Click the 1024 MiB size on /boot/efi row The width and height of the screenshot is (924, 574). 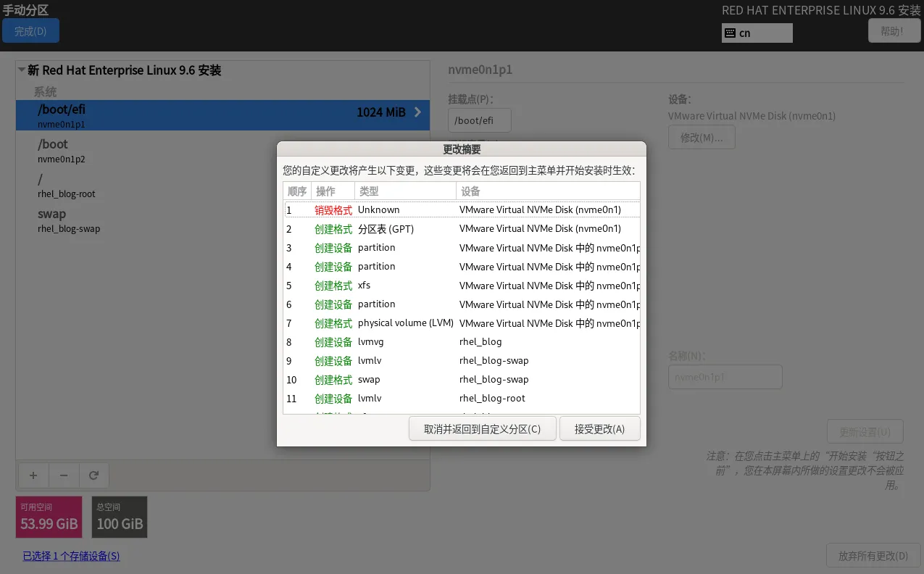point(381,112)
